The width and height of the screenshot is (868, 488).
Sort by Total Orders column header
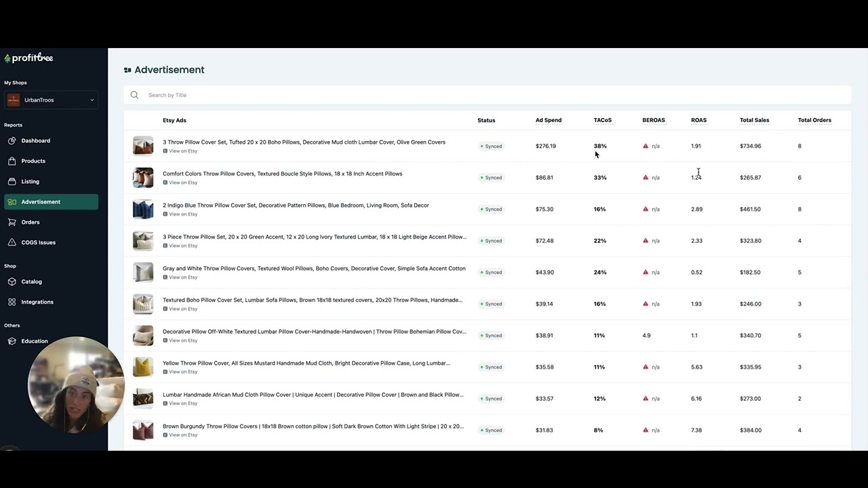(814, 121)
